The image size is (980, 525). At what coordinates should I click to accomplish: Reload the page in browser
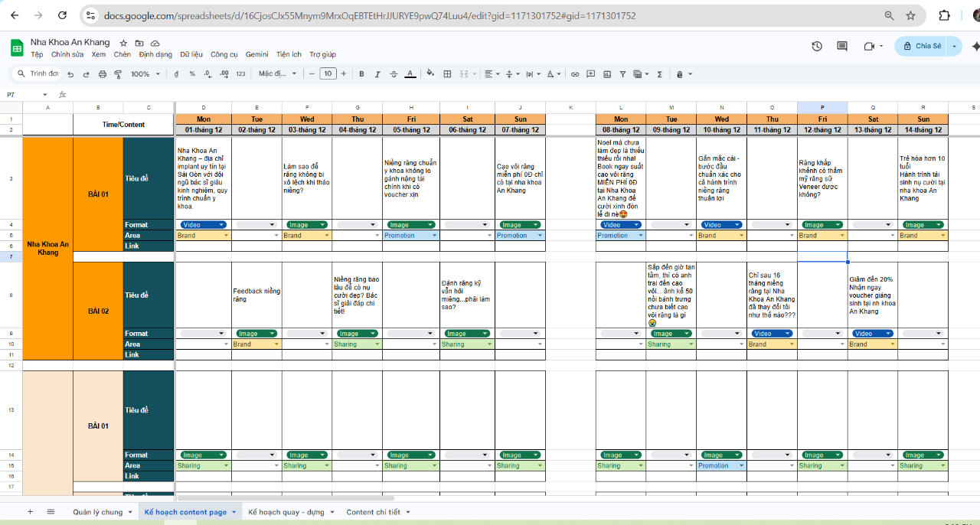[63, 15]
